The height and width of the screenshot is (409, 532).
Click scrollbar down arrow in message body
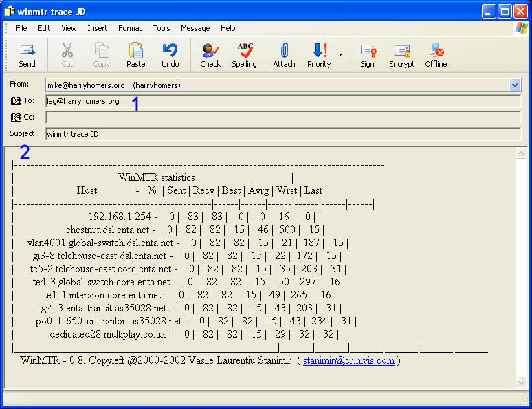point(521,382)
